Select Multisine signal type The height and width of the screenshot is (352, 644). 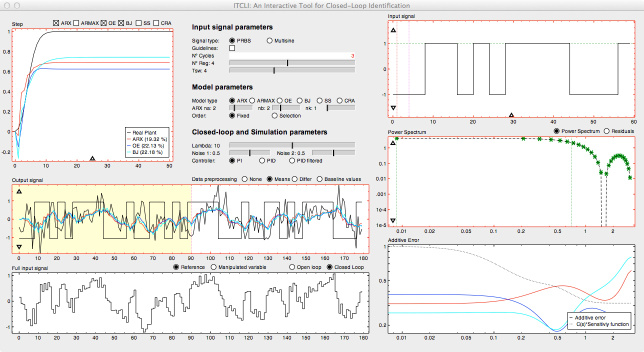tap(269, 41)
